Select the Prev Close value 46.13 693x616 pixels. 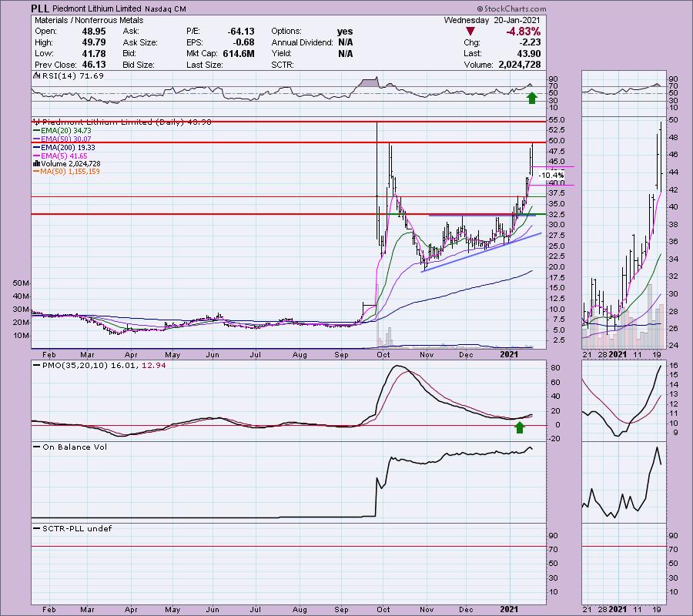[x=94, y=65]
